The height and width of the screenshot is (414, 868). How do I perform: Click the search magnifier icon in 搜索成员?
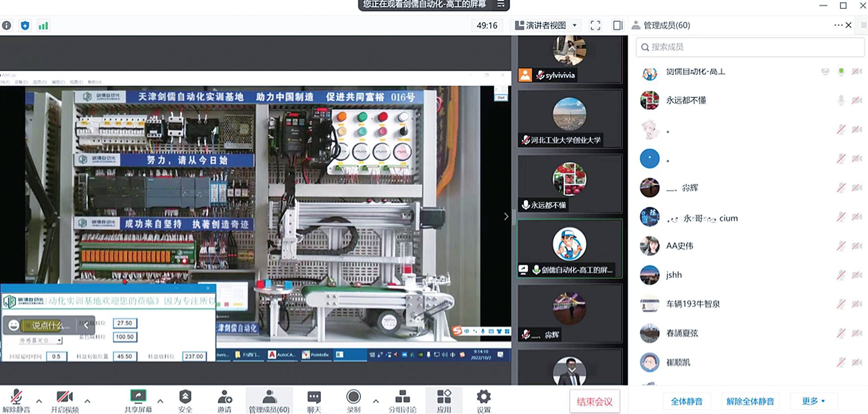[645, 47]
